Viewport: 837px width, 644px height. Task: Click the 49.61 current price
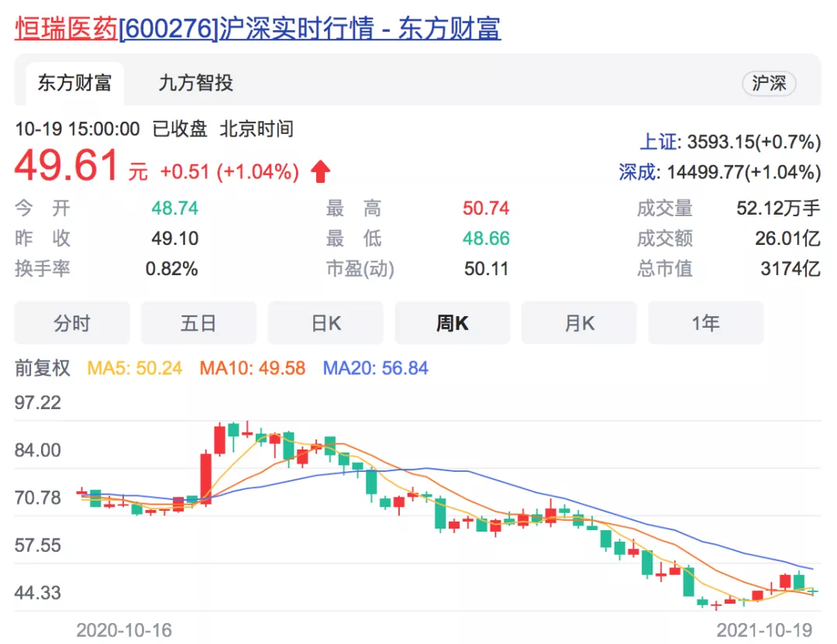[67, 166]
